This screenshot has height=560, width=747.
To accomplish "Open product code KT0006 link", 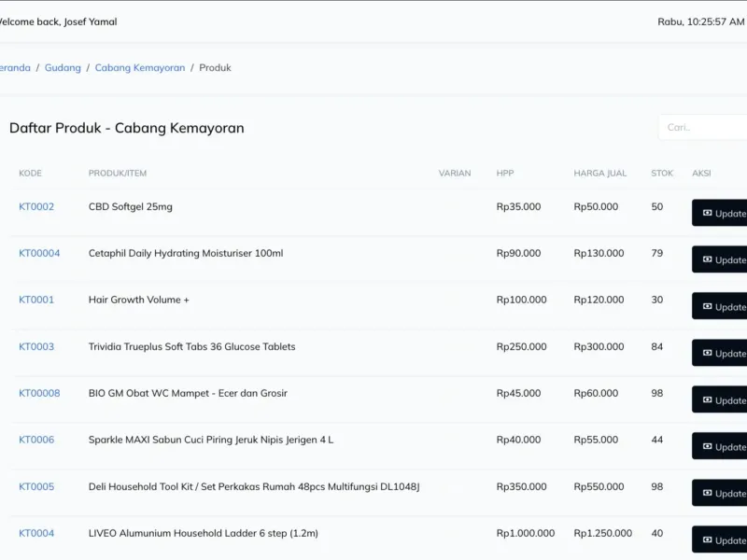I will pos(36,441).
